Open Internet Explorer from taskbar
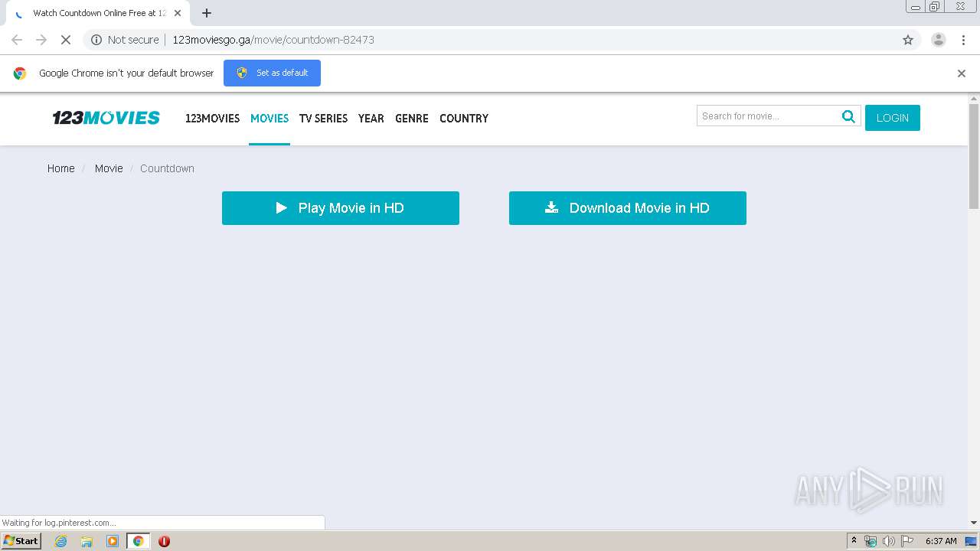The width and height of the screenshot is (980, 551). 61,541
